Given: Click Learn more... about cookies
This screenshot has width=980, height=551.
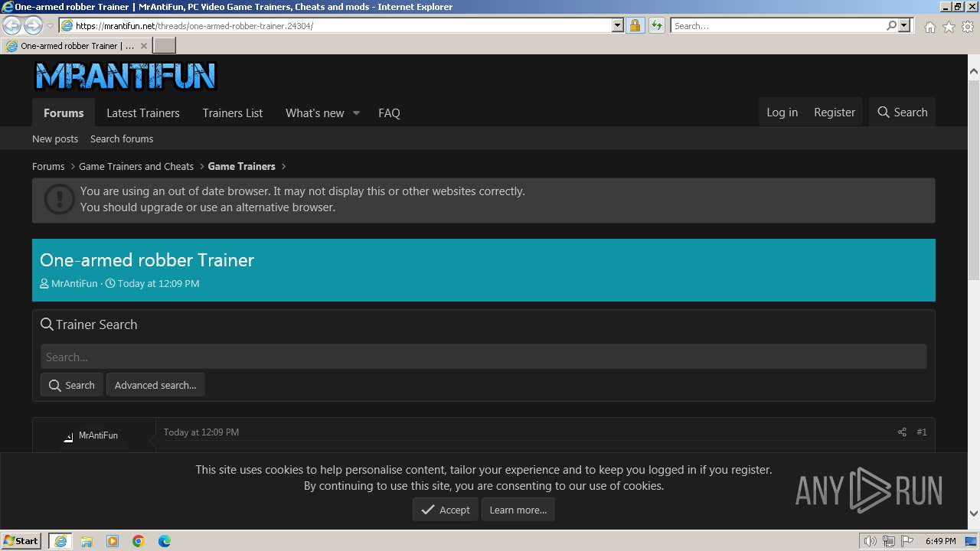Looking at the screenshot, I should pyautogui.click(x=518, y=510).
